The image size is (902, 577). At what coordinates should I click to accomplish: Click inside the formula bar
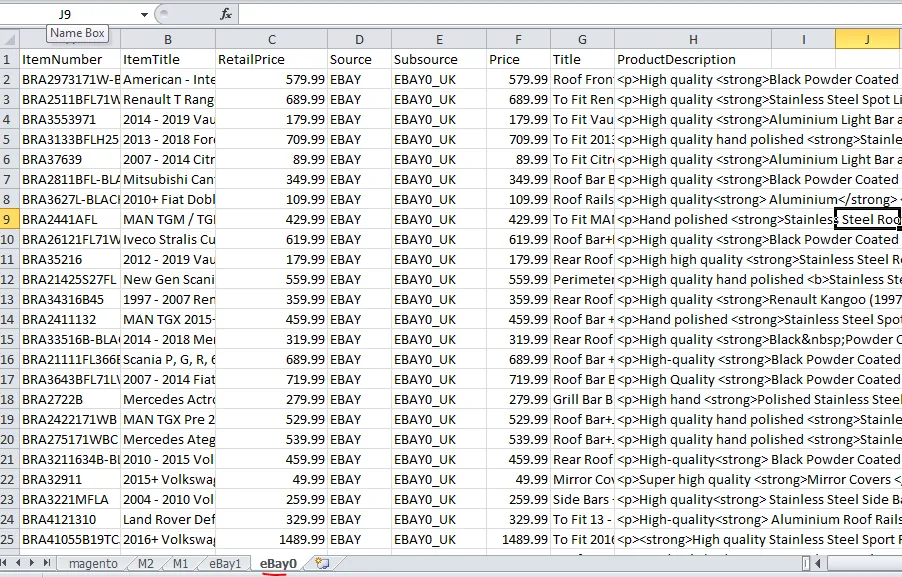point(570,14)
